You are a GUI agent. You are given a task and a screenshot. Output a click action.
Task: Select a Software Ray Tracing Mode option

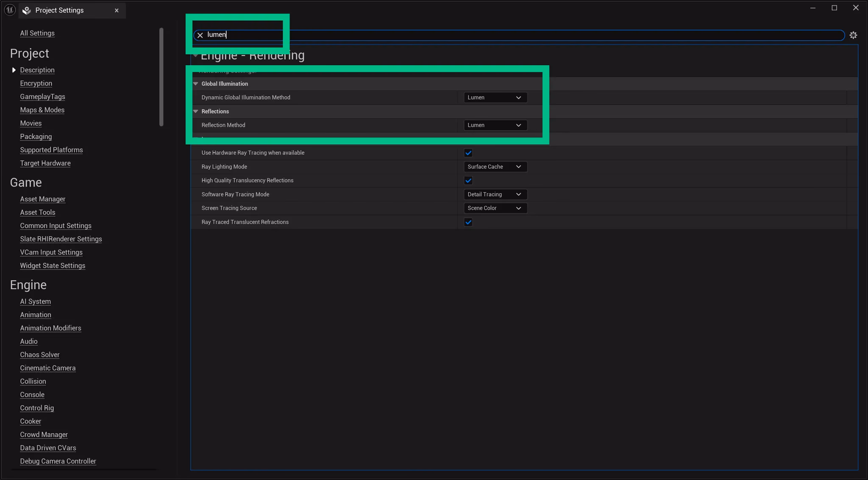pos(495,194)
